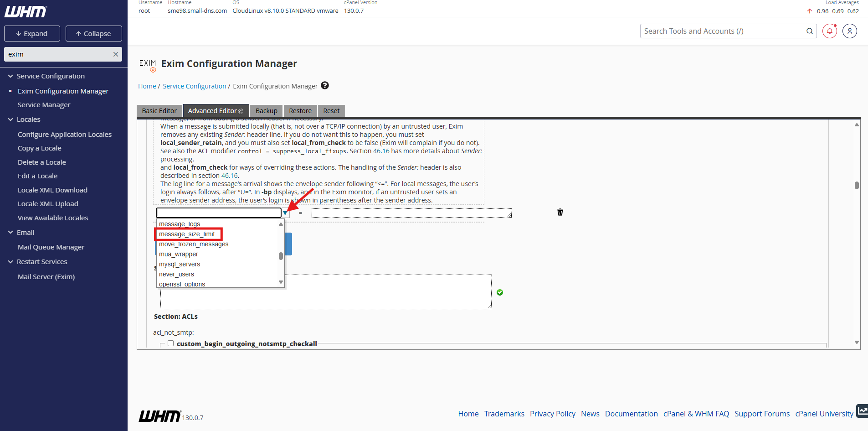Tick the custom_begin_outgoing_notsmtp_checkall checkbox
The height and width of the screenshot is (431, 868).
pos(170,343)
